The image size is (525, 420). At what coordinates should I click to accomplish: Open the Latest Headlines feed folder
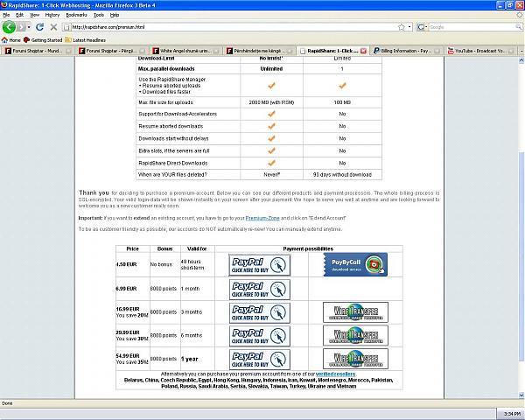[x=86, y=40]
